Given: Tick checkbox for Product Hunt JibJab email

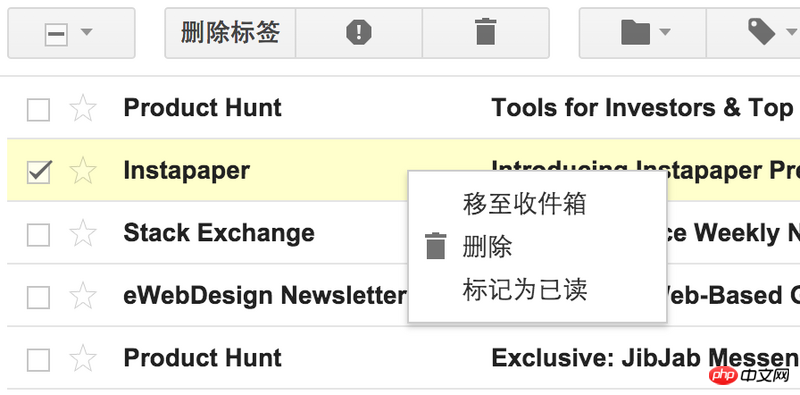Looking at the screenshot, I should click(38, 360).
